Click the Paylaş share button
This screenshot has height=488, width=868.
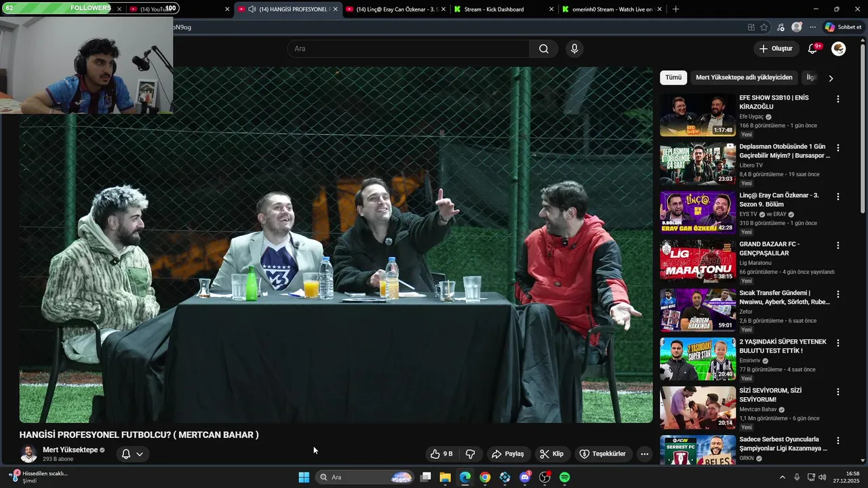[x=508, y=454]
